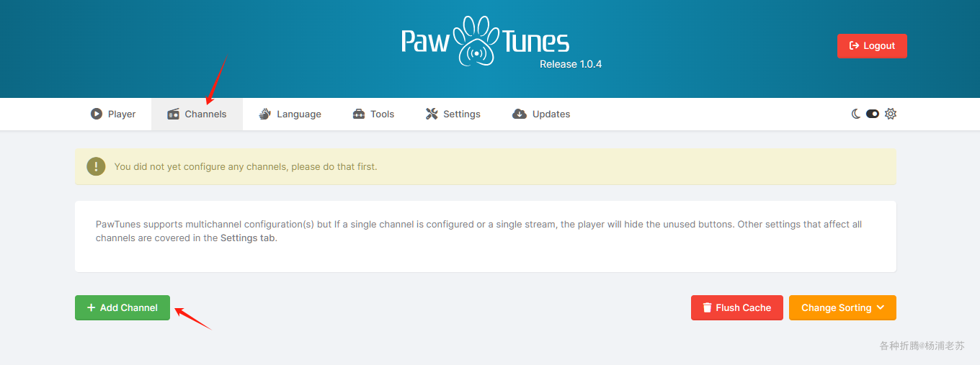Switch to the Channels tab
Screen dimensions: 980x365
pyautogui.click(x=197, y=114)
